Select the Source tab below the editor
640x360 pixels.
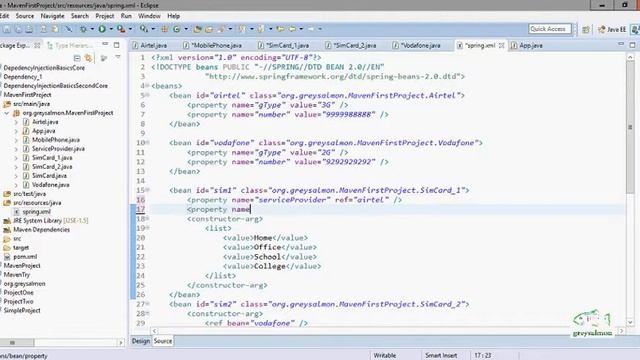tap(162, 341)
